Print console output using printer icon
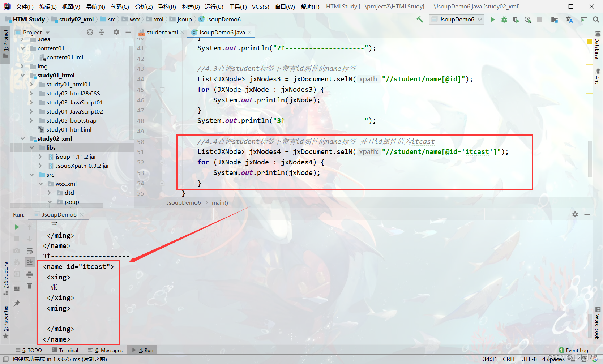The width and height of the screenshot is (603, 364). 30,274
